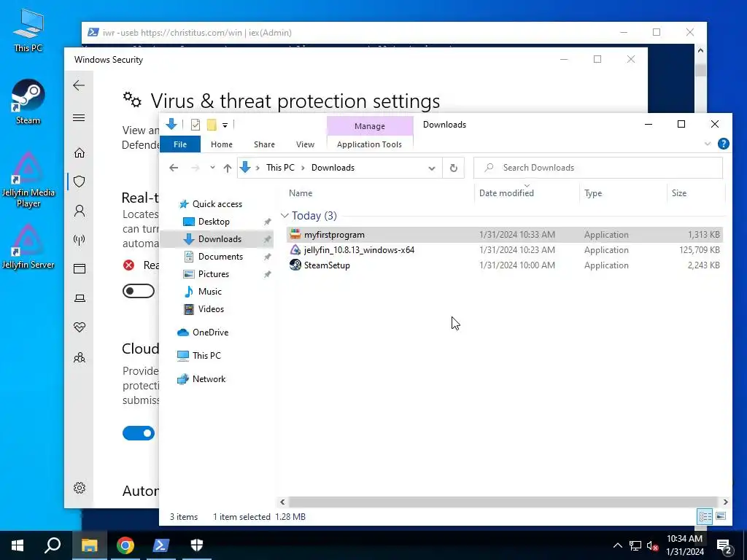The height and width of the screenshot is (560, 747).
Task: Click the Manage contextual tab
Action: pyautogui.click(x=370, y=126)
